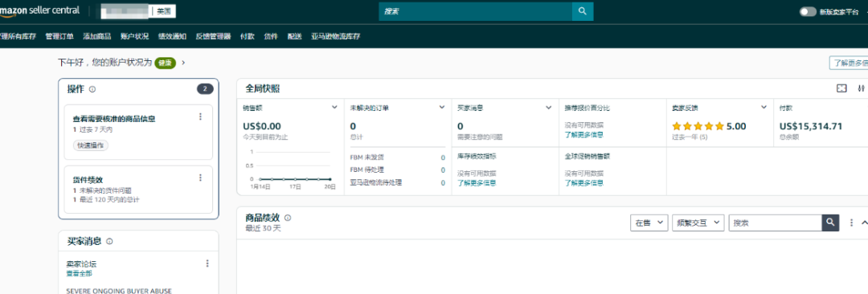Screen dimensions: 868x294
Task: Click the 2 badge in 操作 panel
Action: (205, 89)
